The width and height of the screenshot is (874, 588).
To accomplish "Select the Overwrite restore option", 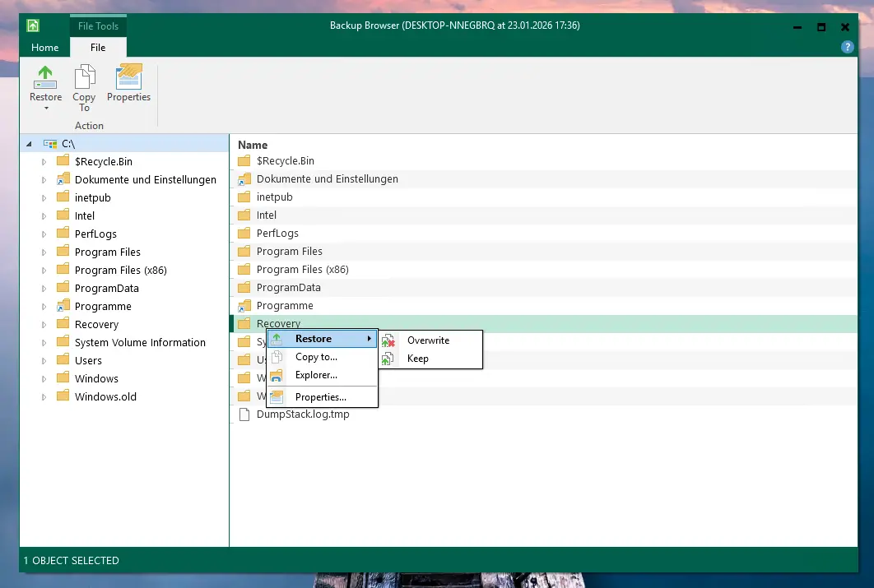I will click(428, 340).
